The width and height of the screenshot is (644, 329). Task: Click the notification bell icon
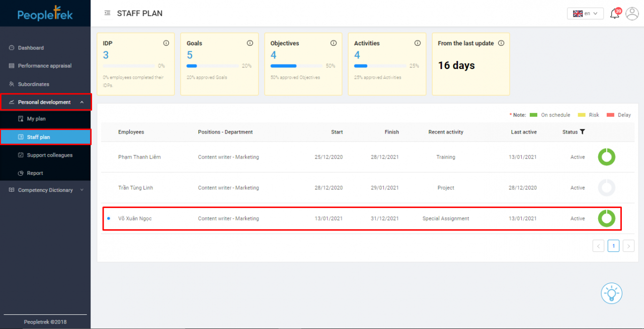pyautogui.click(x=614, y=14)
